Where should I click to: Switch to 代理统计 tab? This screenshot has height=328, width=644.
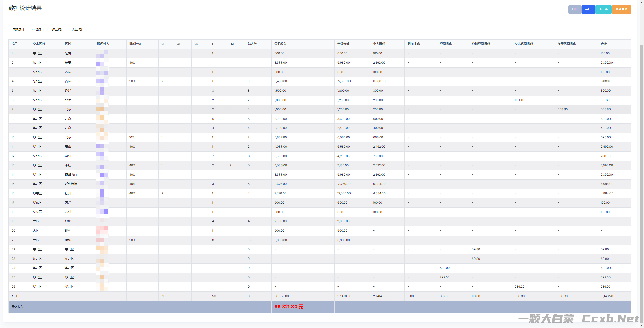[38, 29]
